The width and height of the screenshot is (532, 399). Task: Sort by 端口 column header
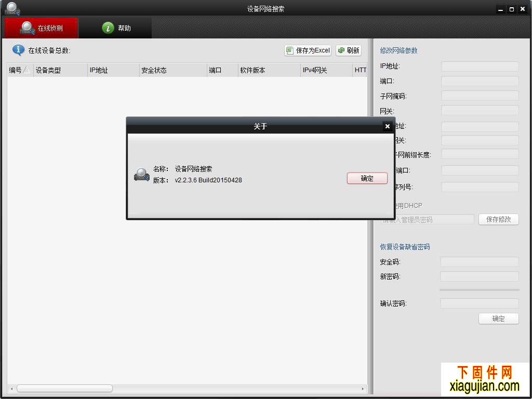tap(222, 70)
